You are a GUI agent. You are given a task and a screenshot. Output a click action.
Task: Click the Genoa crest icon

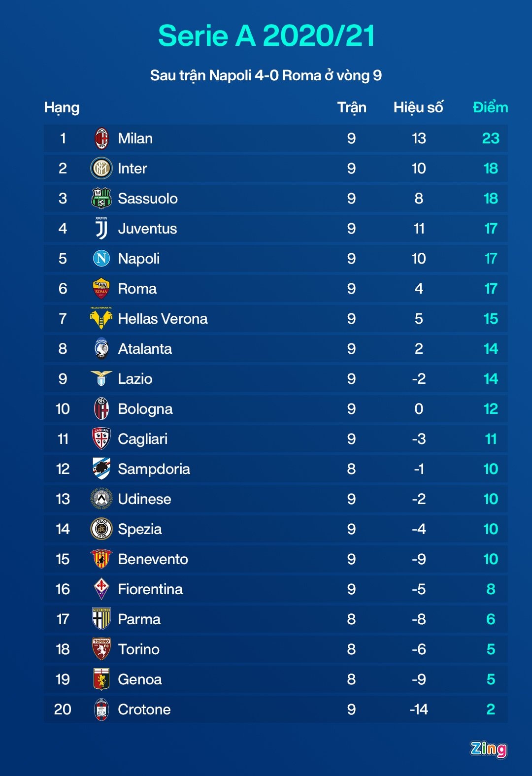(x=101, y=679)
